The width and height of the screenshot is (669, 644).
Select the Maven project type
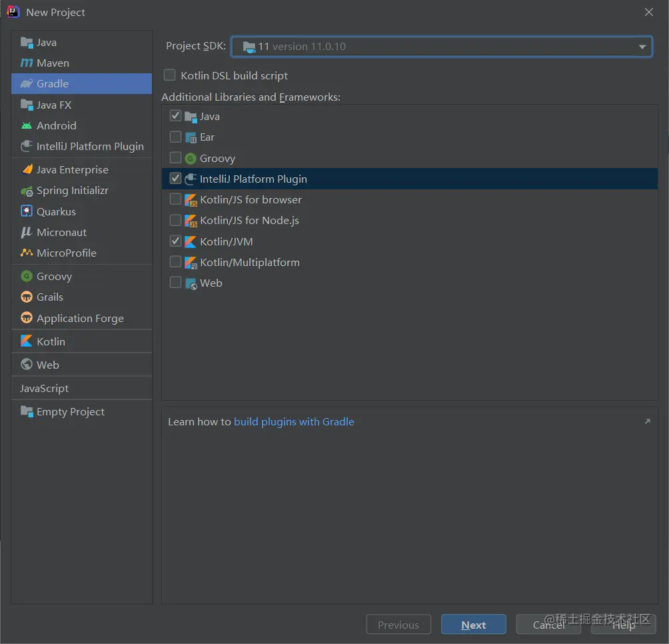click(81, 63)
